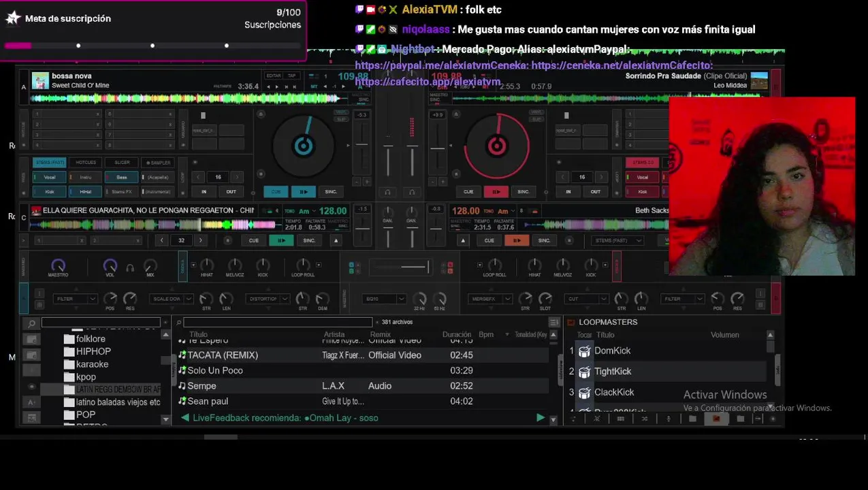Toggle the Vocal stem pad
Image resolution: width=868 pixels, height=490 pixels.
coord(50,177)
